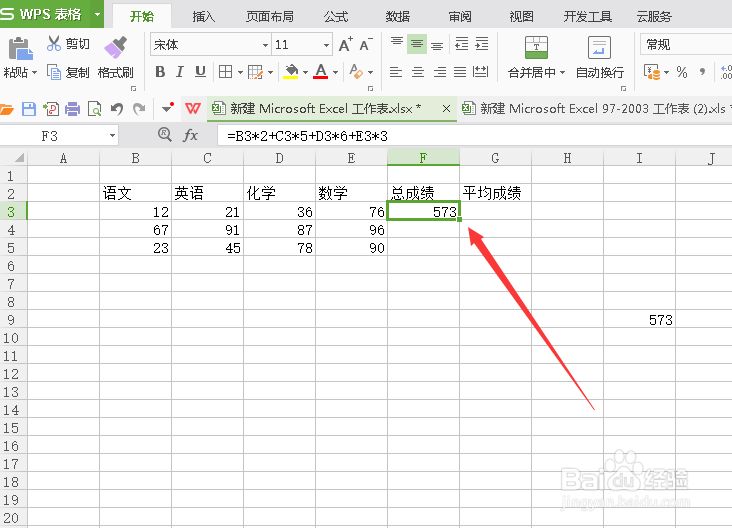Align text to top of cell
732x528 pixels.
[397, 44]
